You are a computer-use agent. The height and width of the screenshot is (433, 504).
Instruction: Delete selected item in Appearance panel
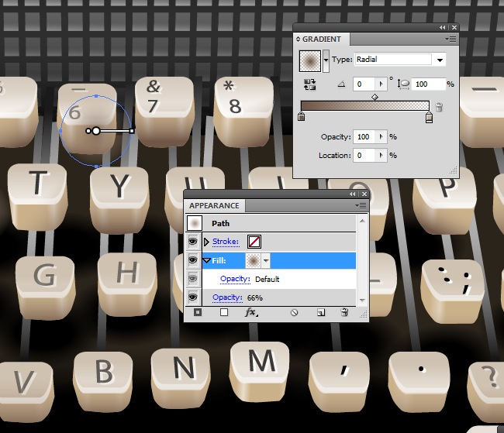344,313
